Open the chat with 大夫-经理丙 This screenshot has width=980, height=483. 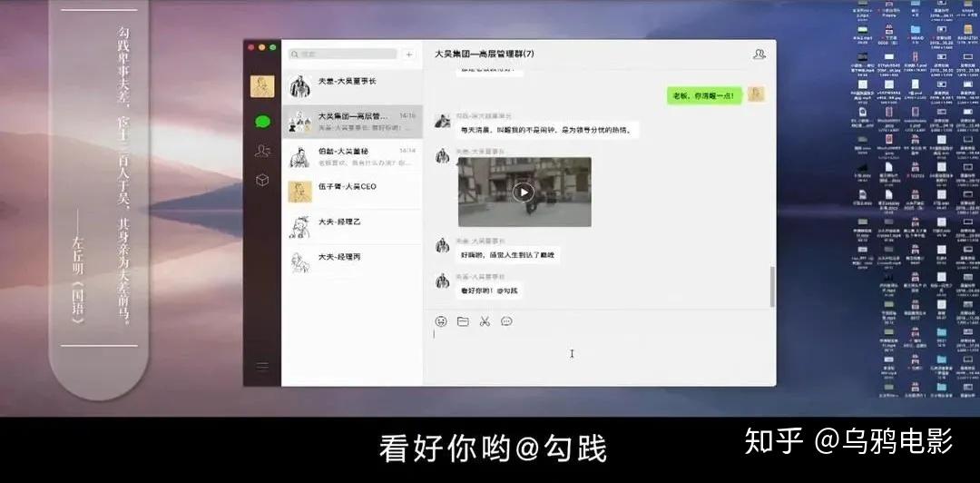pyautogui.click(x=352, y=261)
